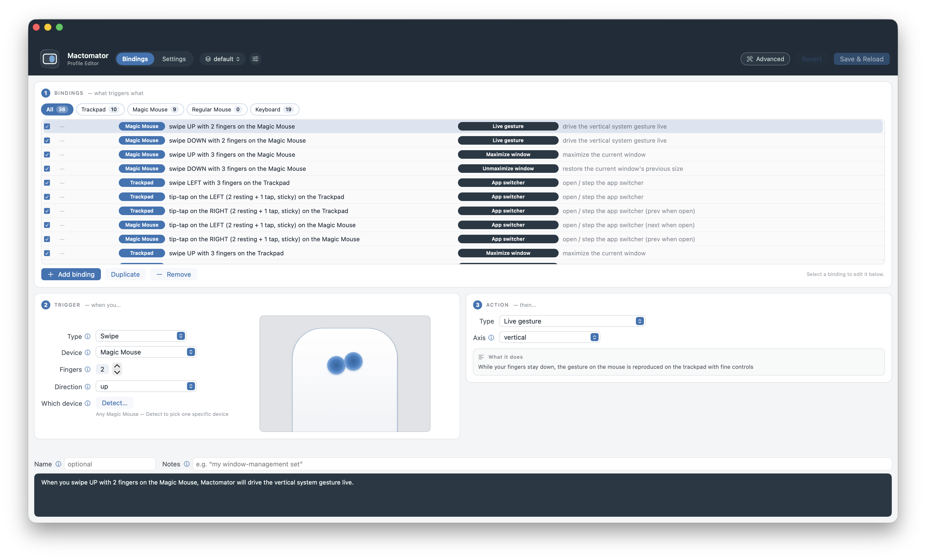The image size is (926, 560).
Task: Filter bindings by Keyboard
Action: (x=274, y=109)
